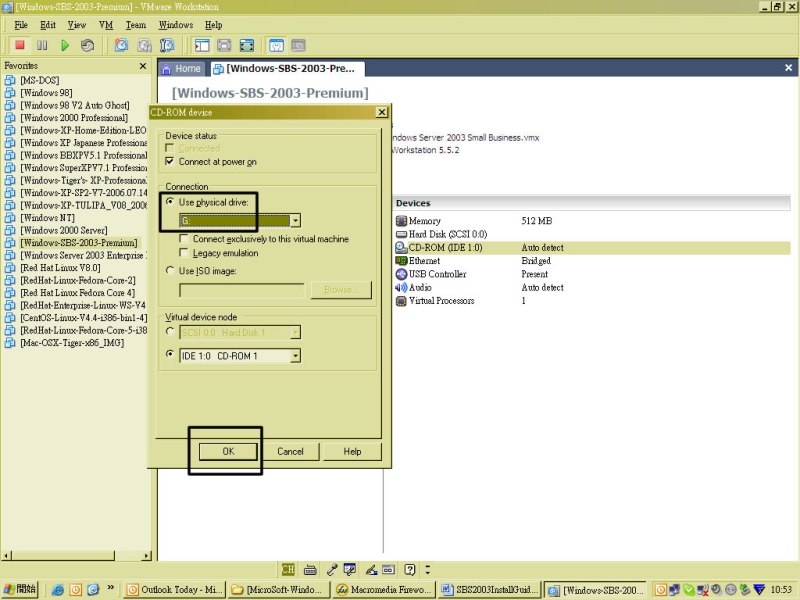800x600 pixels.
Task: Click the Console view toolbar icon
Action: click(x=298, y=45)
